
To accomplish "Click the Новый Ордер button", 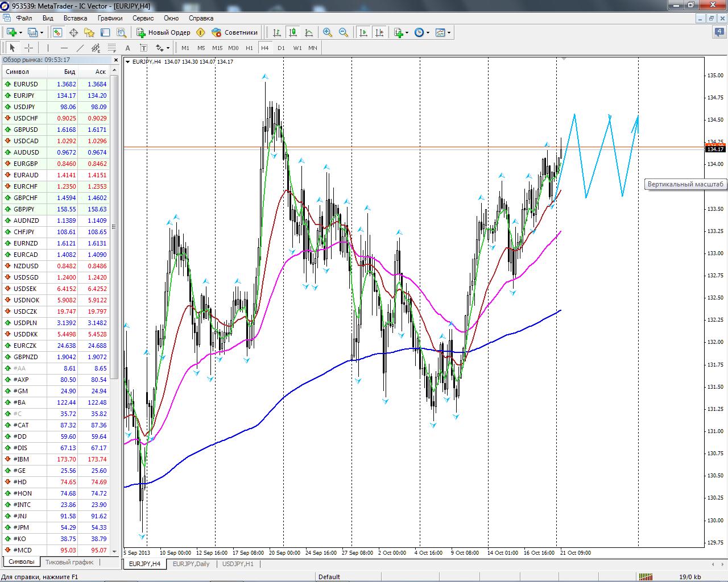I will [164, 32].
